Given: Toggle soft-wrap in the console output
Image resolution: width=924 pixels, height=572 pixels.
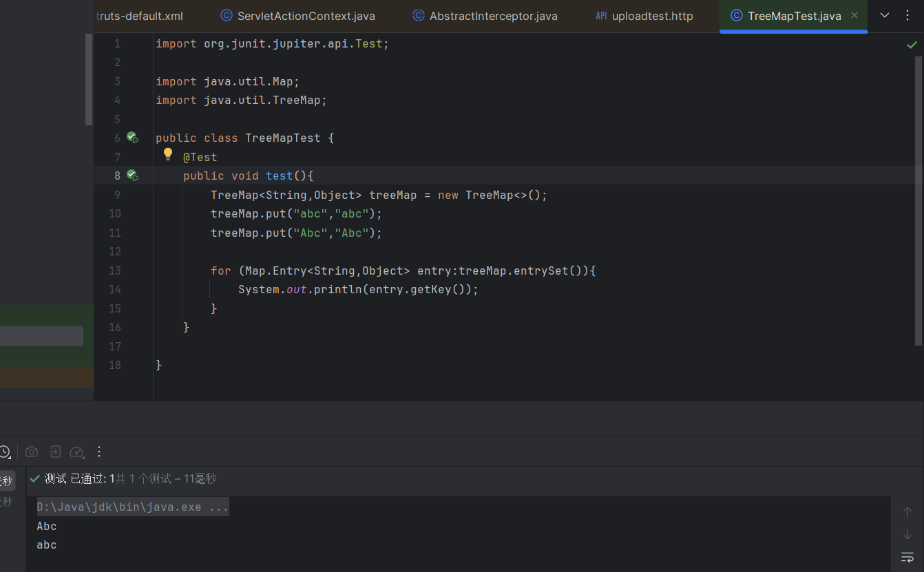Looking at the screenshot, I should [x=907, y=557].
